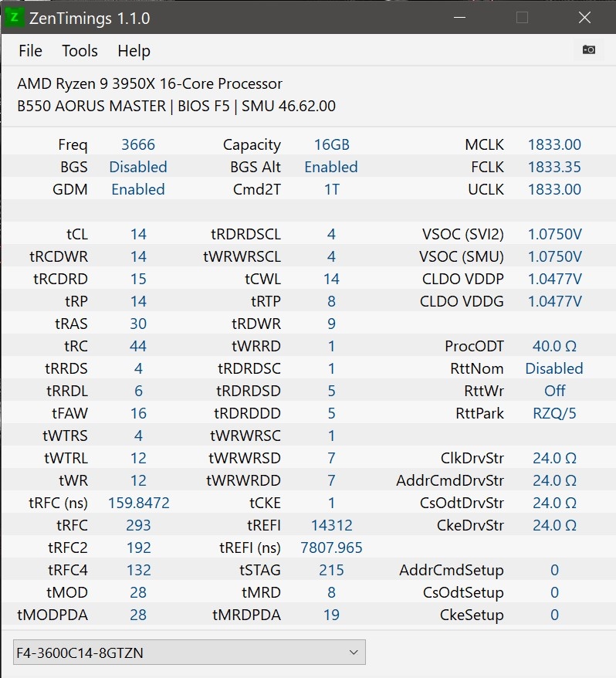This screenshot has height=678, width=616.
Task: Maximize the ZenTimings window
Action: (522, 18)
